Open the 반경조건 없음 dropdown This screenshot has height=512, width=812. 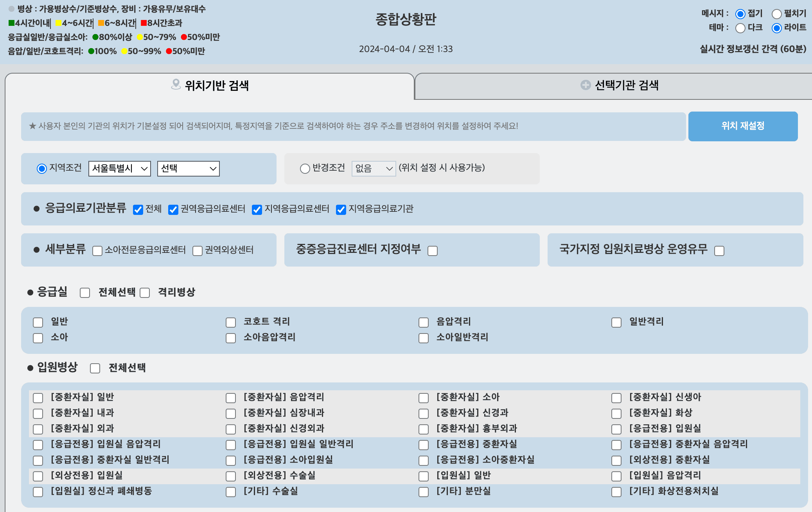[x=374, y=169]
